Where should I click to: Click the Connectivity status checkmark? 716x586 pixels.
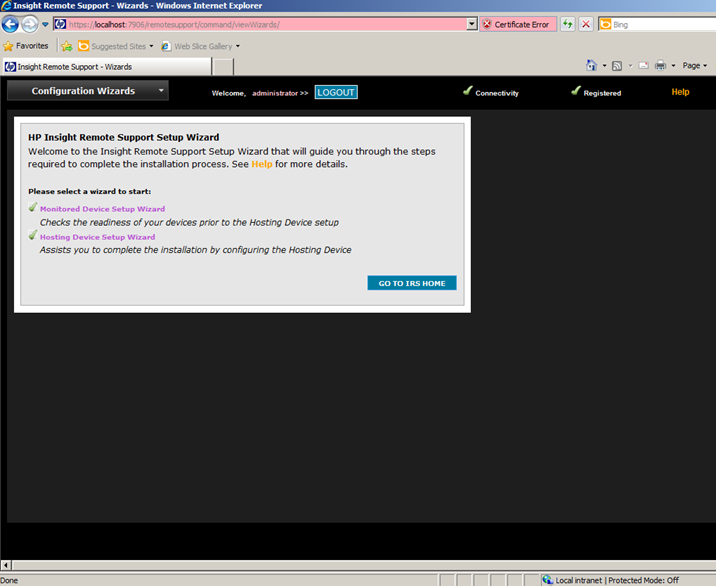click(467, 90)
